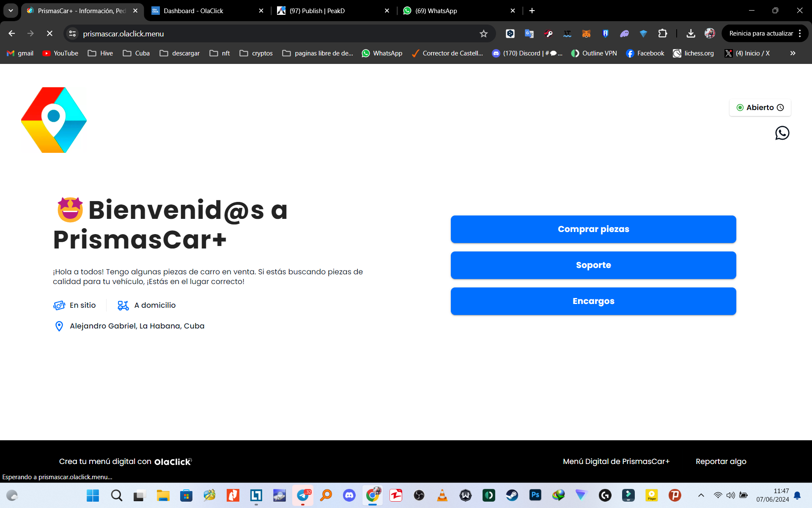Open the Windows Start menu

(x=93, y=495)
